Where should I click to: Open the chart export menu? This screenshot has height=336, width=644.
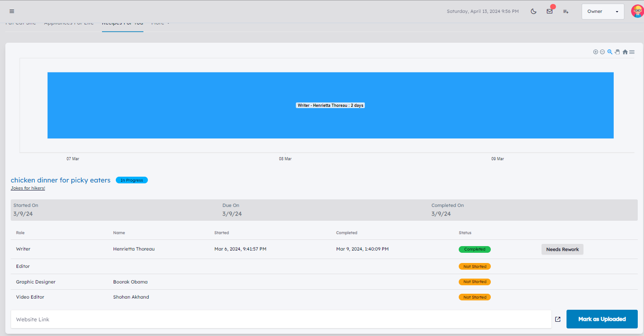pos(632,52)
